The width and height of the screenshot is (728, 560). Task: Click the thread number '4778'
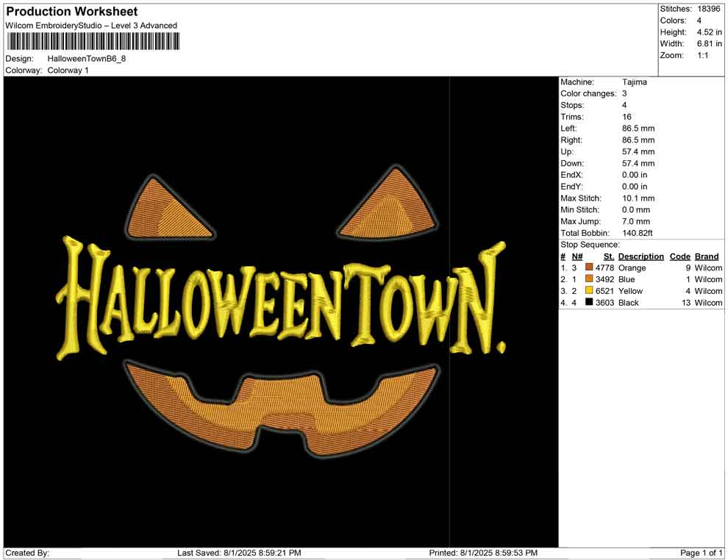tap(605, 268)
